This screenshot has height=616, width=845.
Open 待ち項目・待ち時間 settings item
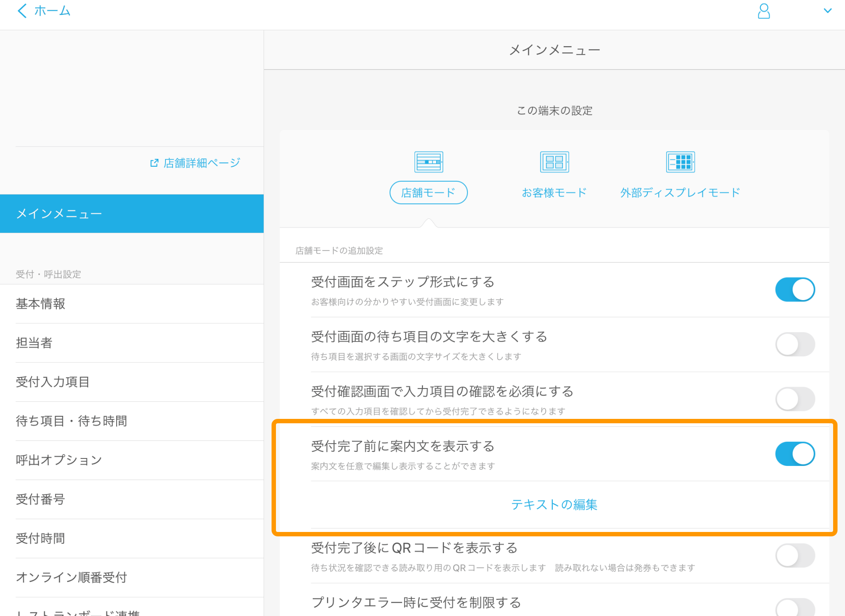(x=132, y=421)
